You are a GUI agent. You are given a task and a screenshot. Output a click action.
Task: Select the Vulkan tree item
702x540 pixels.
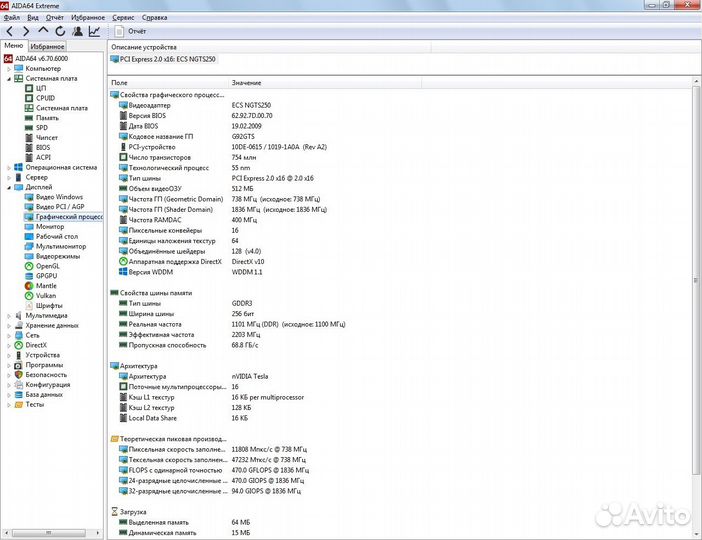46,296
